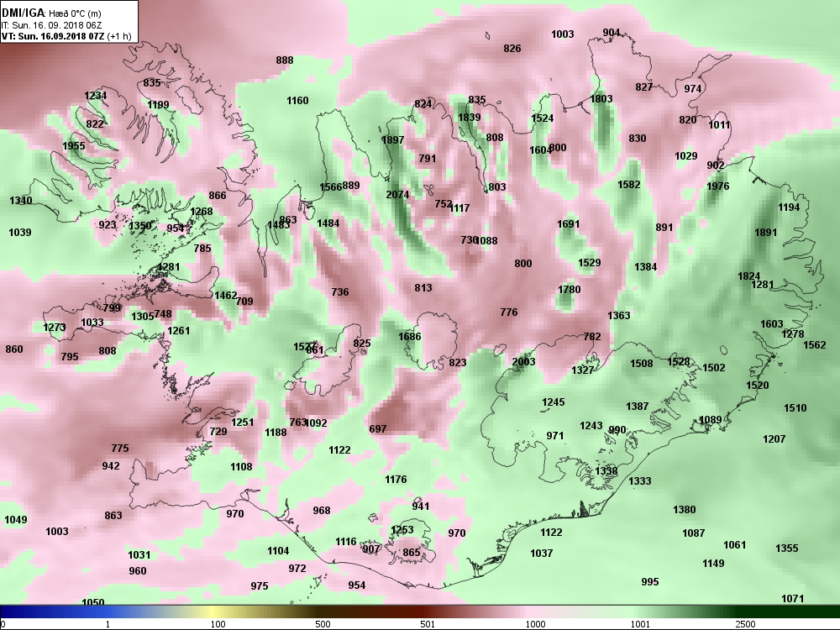
Task: Click the map value 1245
Action: tap(554, 402)
